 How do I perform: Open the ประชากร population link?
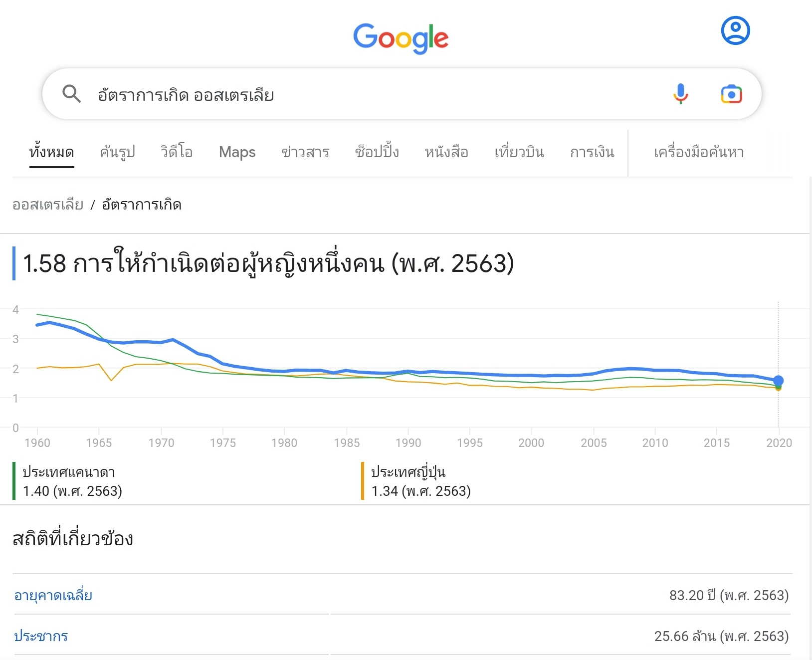point(41,637)
